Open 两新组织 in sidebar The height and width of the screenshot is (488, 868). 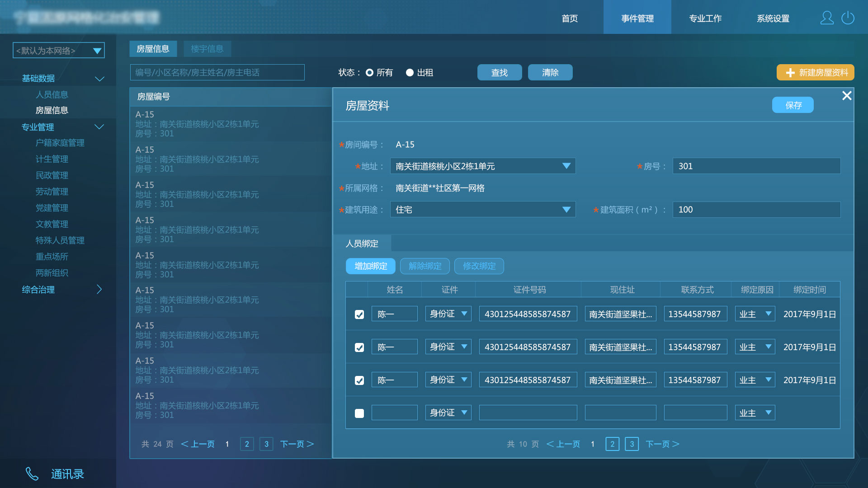52,273
